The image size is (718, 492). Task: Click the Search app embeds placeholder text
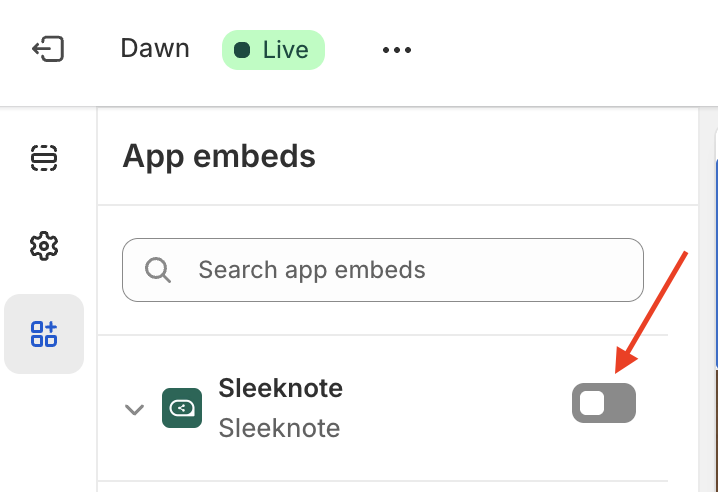tap(312, 270)
